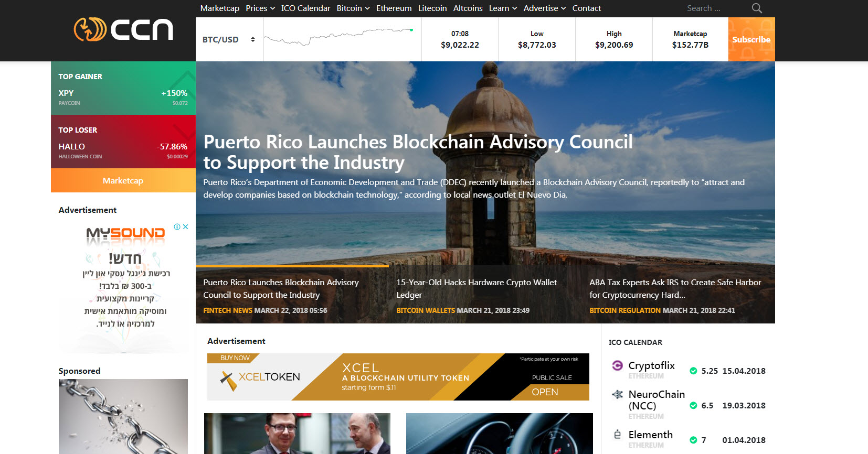
Task: Click the BITCOIN REGULATION category tag
Action: point(625,310)
